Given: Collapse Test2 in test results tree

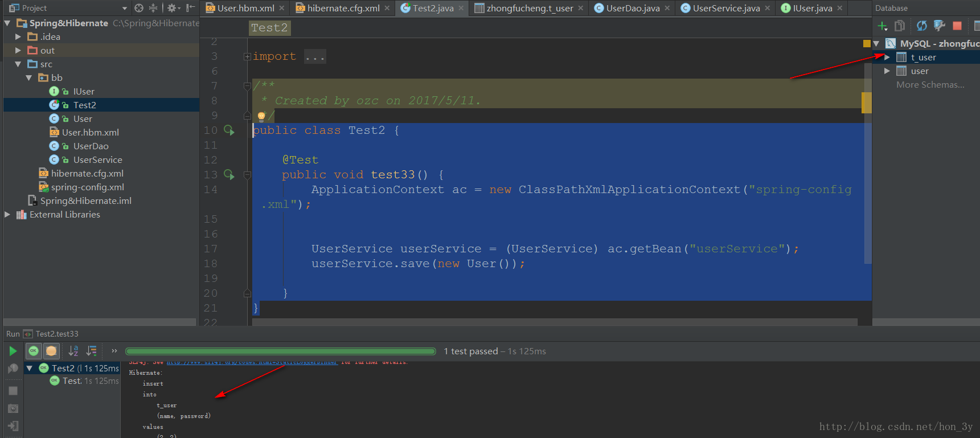Looking at the screenshot, I should (30, 369).
